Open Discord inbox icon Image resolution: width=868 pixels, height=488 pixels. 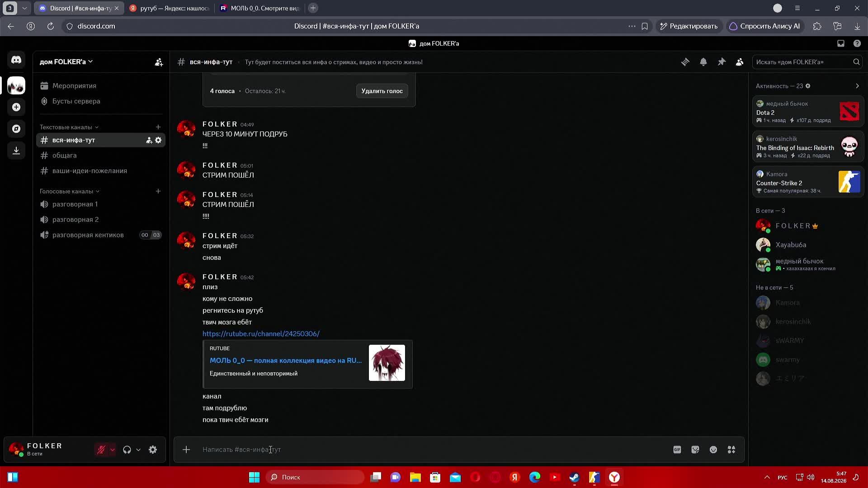point(841,43)
